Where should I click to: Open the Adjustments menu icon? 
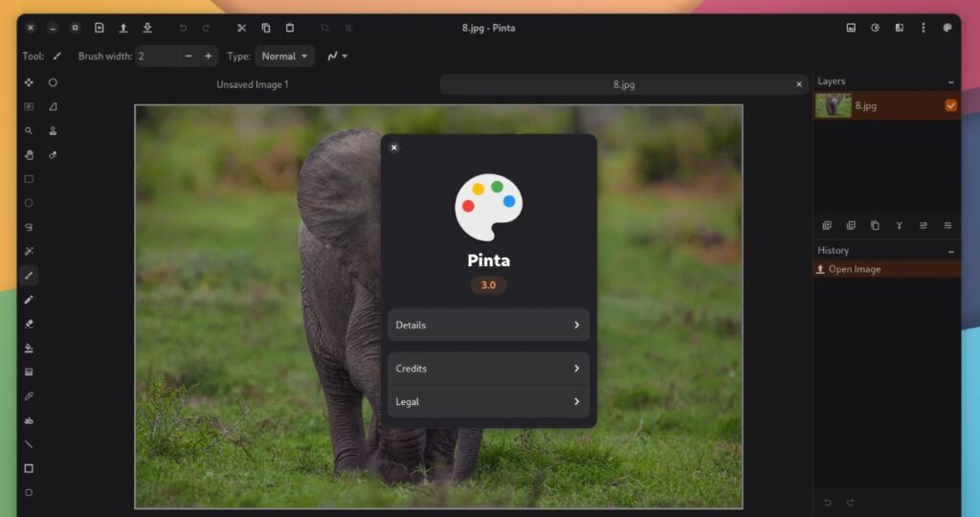click(x=875, y=28)
